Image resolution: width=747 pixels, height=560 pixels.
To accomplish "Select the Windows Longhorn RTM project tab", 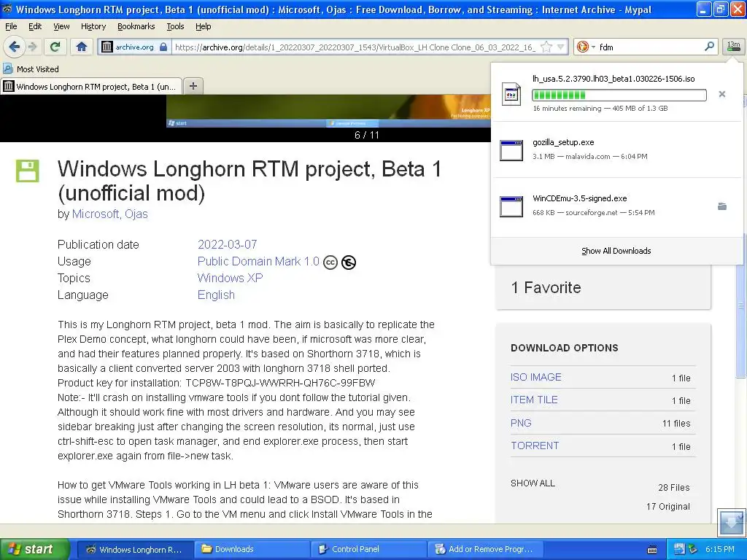I will (91, 86).
